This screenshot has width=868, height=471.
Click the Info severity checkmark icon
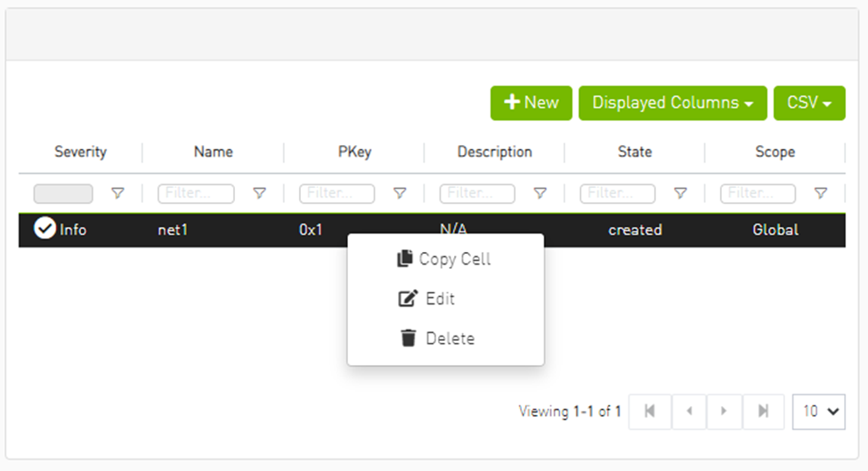(x=45, y=228)
